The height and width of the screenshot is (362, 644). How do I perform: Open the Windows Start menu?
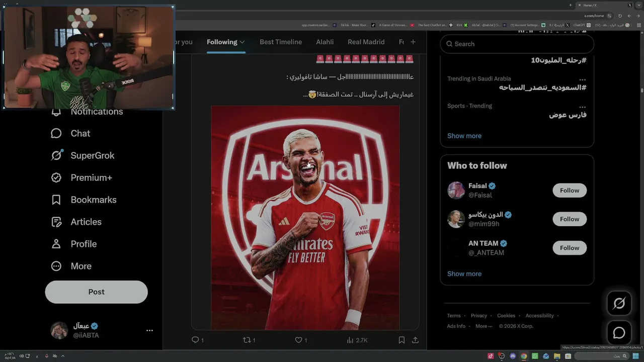pyautogui.click(x=635, y=356)
